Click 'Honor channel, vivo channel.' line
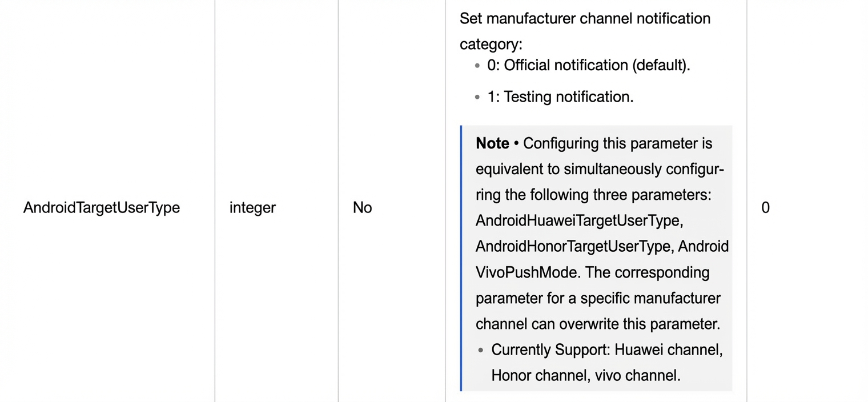This screenshot has width=868, height=402. (586, 375)
